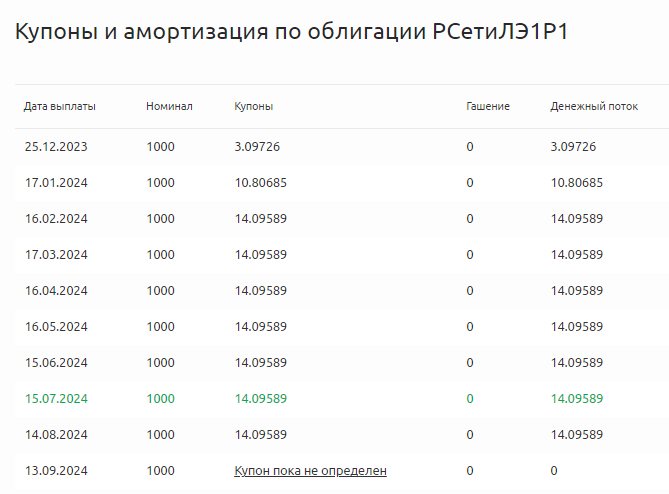Click coupon value 3.09726 in Купоны column

click(x=257, y=147)
